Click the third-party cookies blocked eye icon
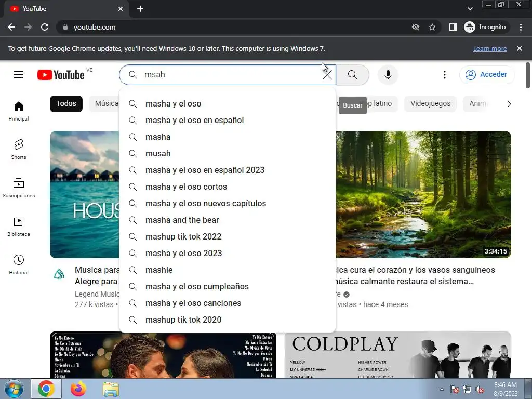The width and height of the screenshot is (532, 399). pyautogui.click(x=415, y=27)
